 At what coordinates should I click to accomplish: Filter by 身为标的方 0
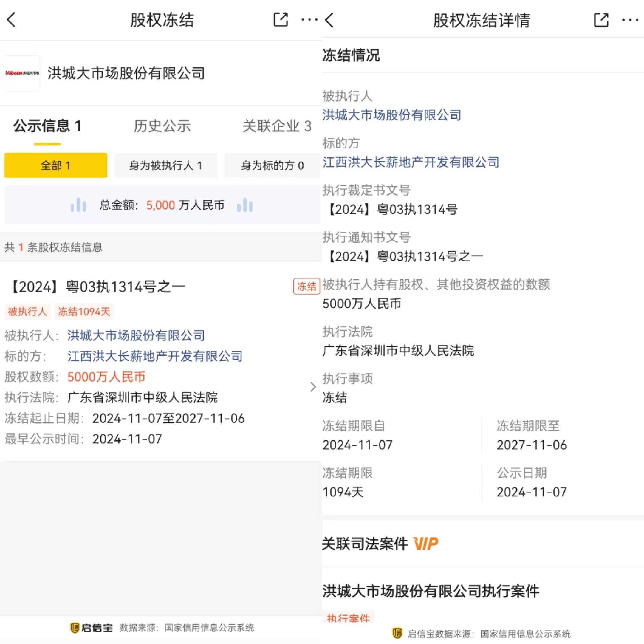tap(272, 165)
